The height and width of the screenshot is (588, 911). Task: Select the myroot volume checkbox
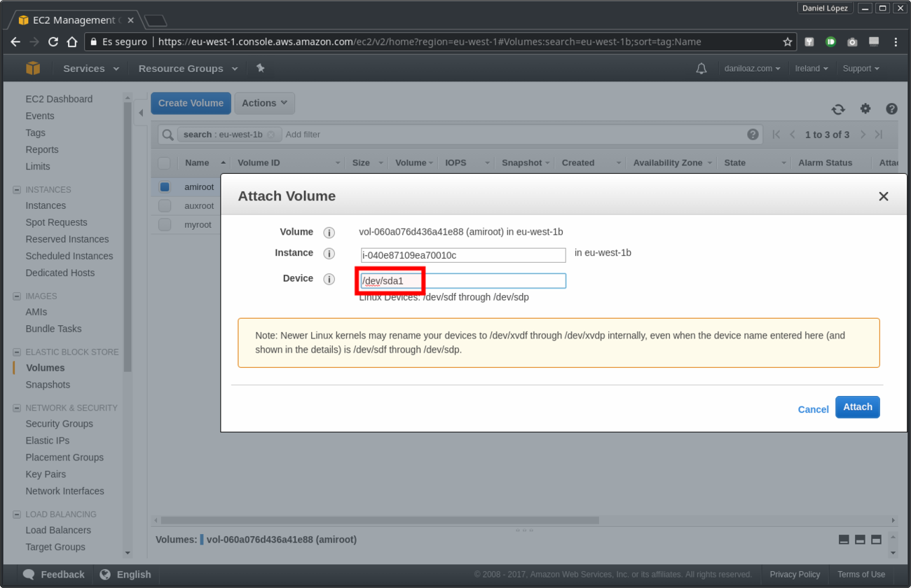[166, 224]
